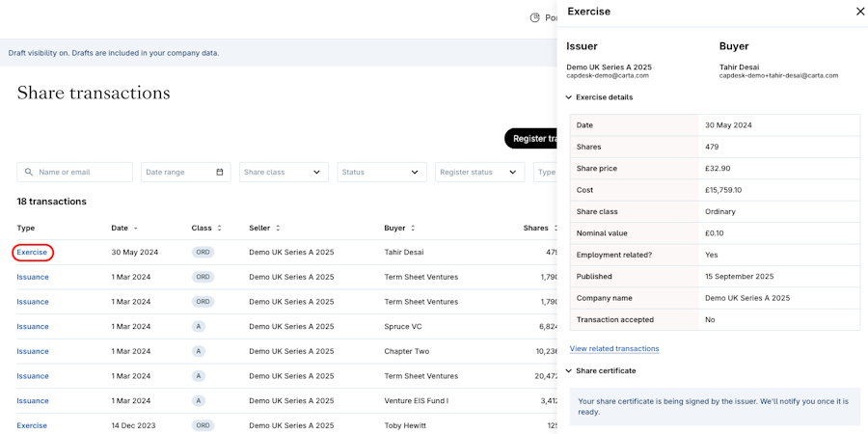Sort by Class column sort icon
The image size is (868, 434).
[x=219, y=229]
